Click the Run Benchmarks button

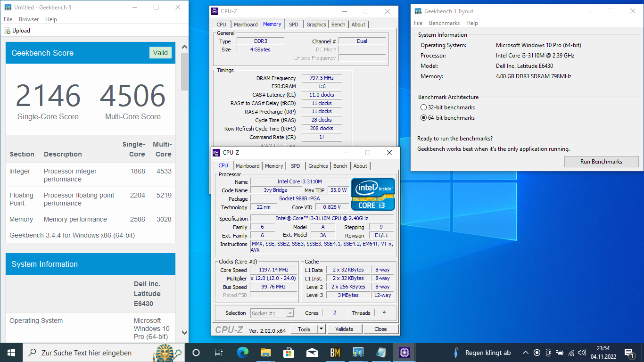point(601,162)
